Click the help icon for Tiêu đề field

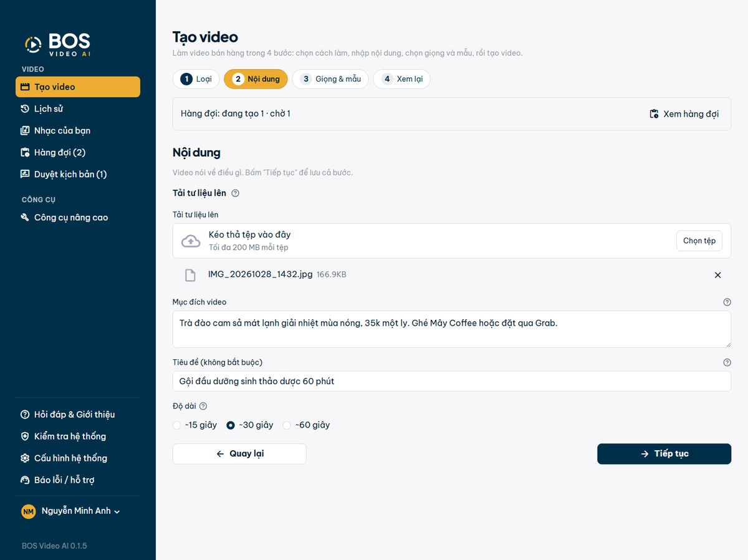pos(727,362)
